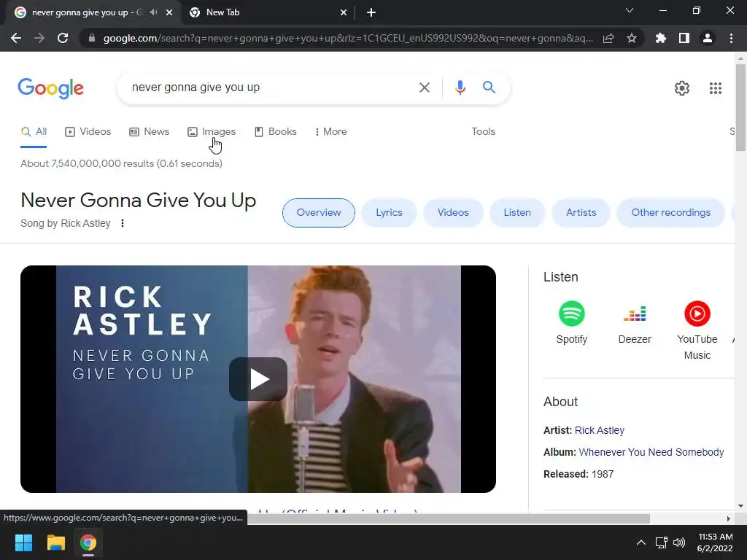The width and height of the screenshot is (747, 560).
Task: Switch to News search tab
Action: 149,132
